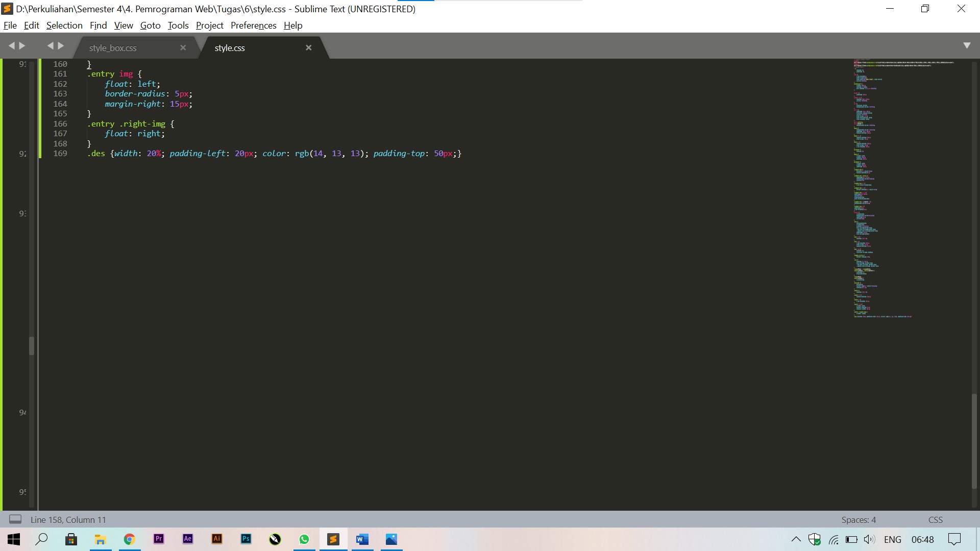Open Microsoft Store from taskbar
980x551 pixels.
(71, 539)
